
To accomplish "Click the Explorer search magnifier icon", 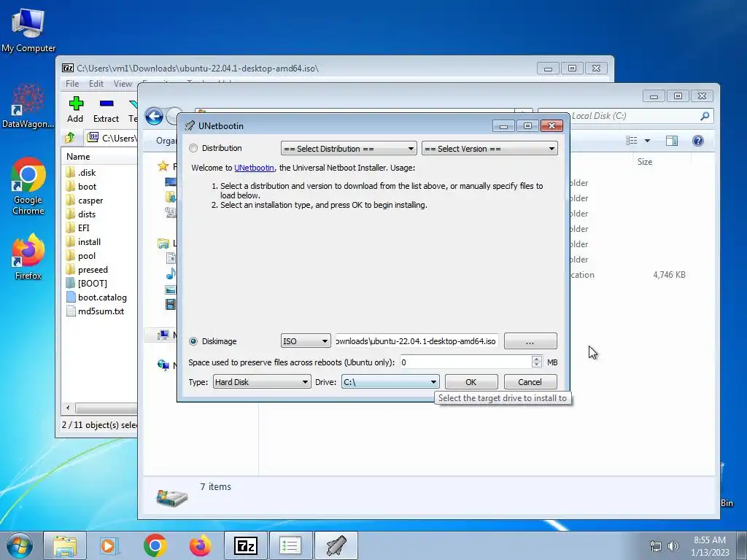I will (x=705, y=116).
